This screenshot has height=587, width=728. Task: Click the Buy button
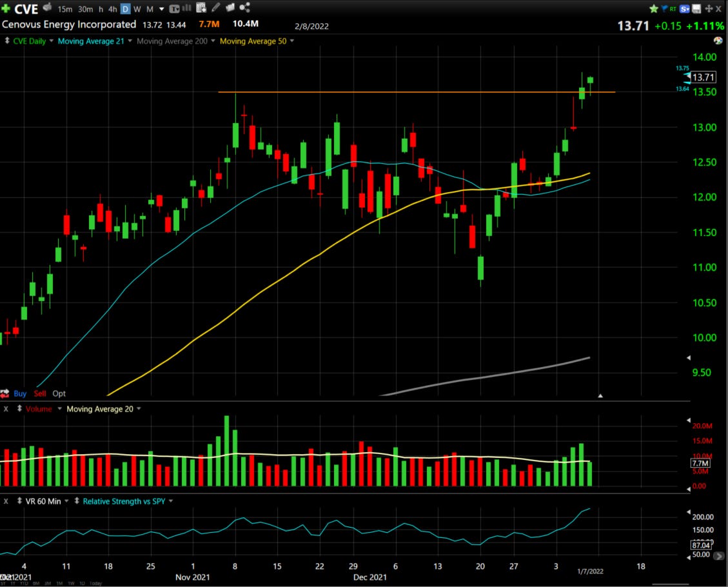pos(20,393)
